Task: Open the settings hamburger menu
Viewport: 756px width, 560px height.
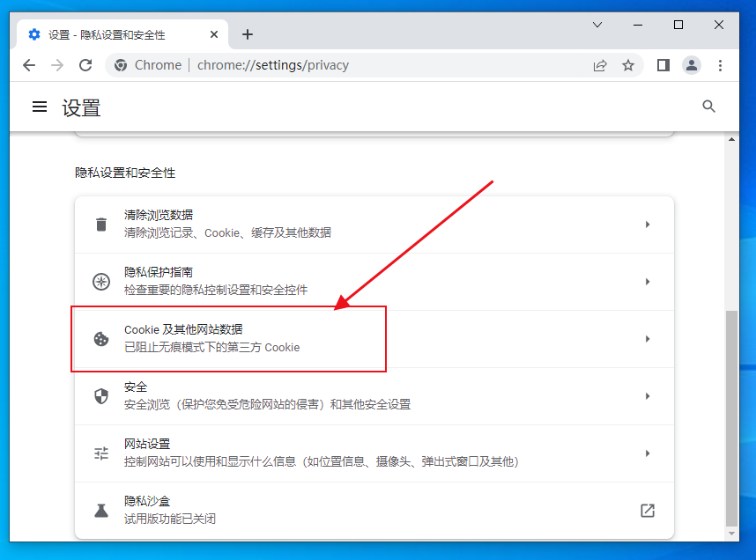Action: 40,107
